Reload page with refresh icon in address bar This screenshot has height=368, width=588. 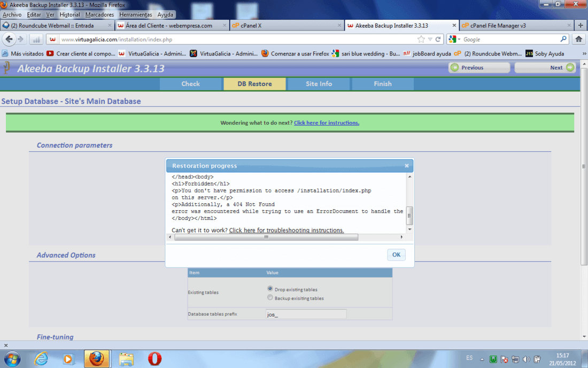[x=438, y=39]
